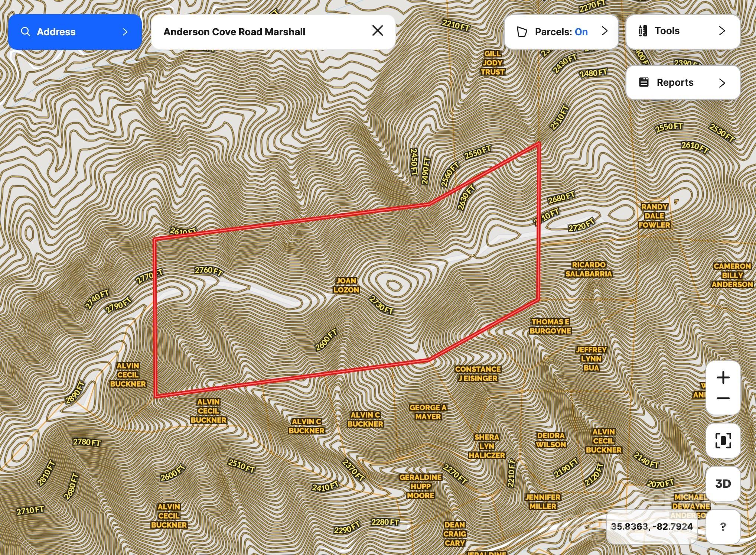Expand the Reports menu chevron
The height and width of the screenshot is (555, 756).
coord(721,82)
